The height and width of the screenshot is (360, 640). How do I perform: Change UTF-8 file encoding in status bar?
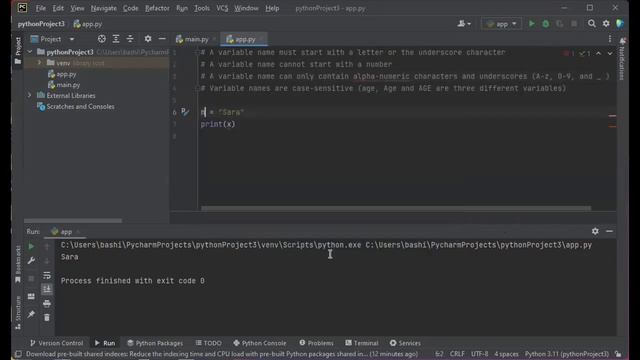[x=479, y=354]
